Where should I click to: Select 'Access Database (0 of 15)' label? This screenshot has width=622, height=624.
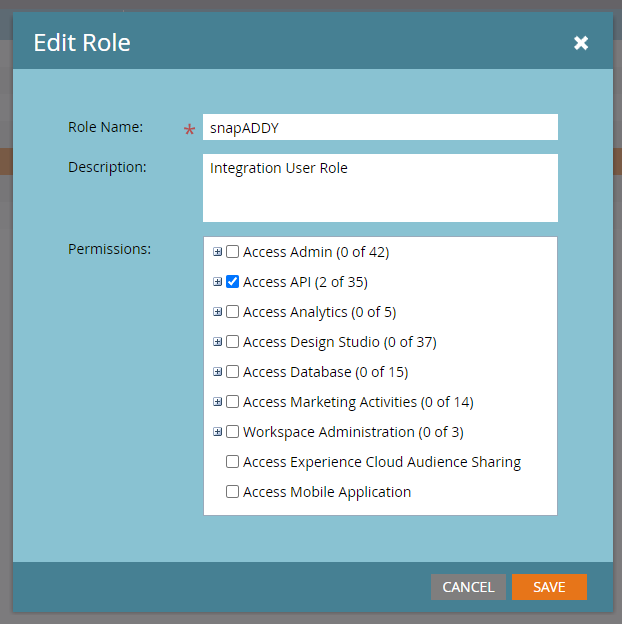pos(326,372)
